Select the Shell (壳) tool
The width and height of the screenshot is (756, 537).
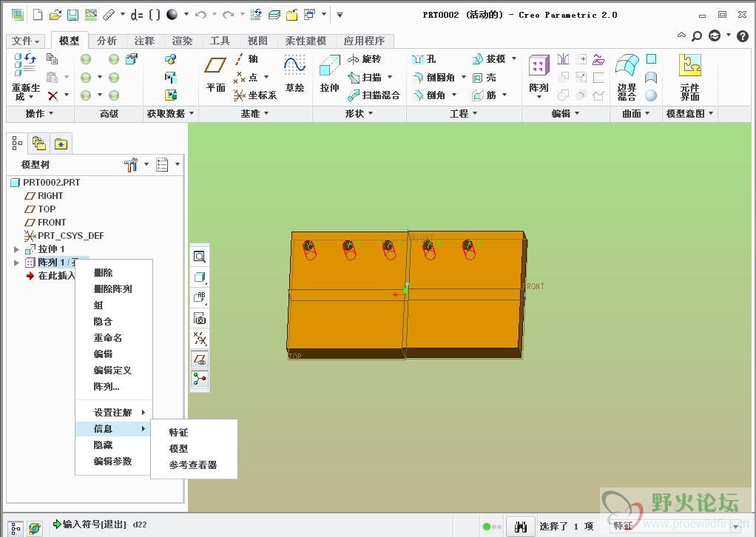click(x=484, y=77)
